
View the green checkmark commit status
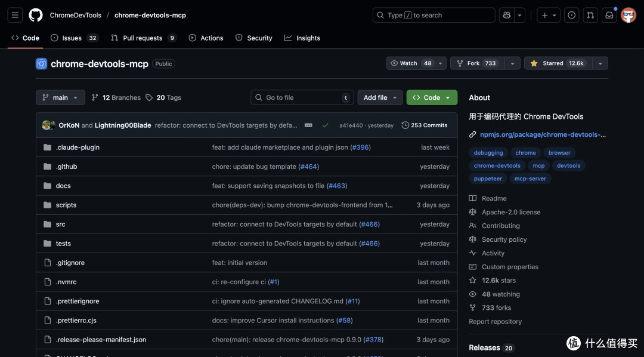click(x=326, y=125)
